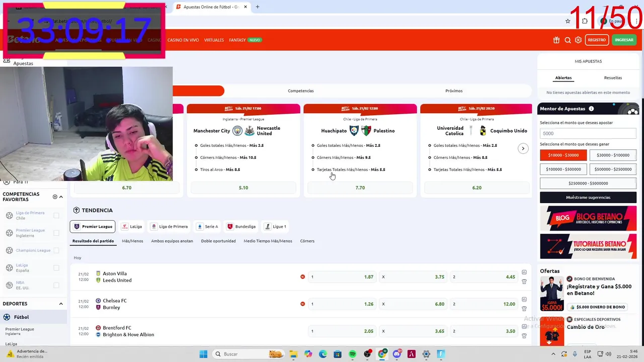Screen dimensions: 644x362
Task: Add the 7.70 combined odds for Huachipato vs Palestino
Action: pos(360,188)
